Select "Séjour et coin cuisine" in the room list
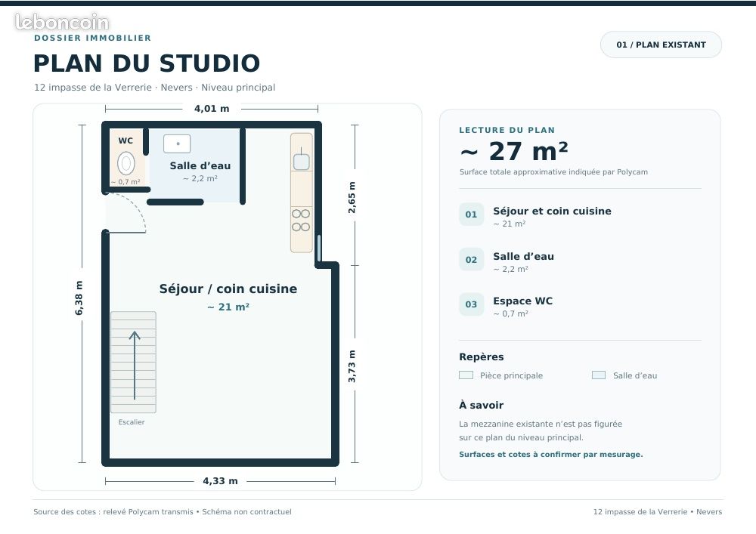This screenshot has height=534, width=756. [552, 211]
